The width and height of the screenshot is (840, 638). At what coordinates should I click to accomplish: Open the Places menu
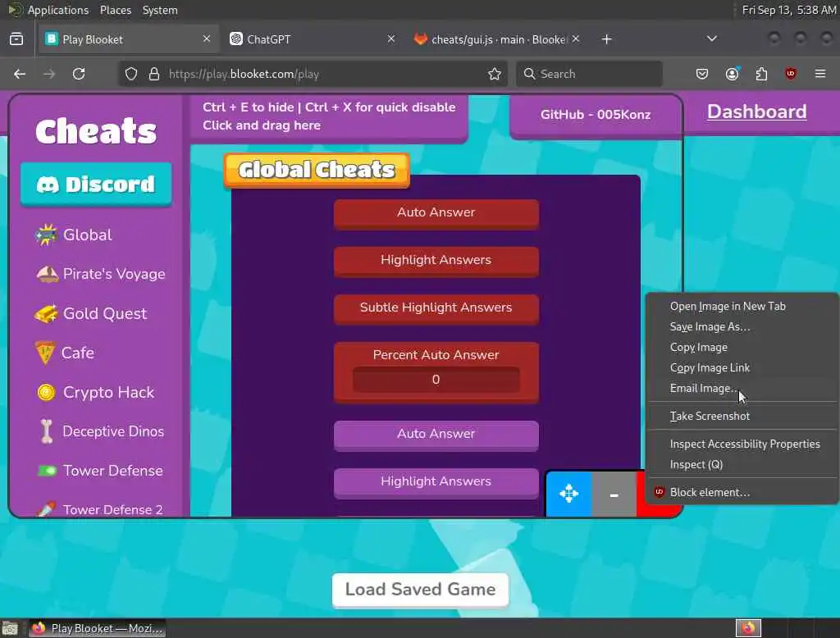116,10
